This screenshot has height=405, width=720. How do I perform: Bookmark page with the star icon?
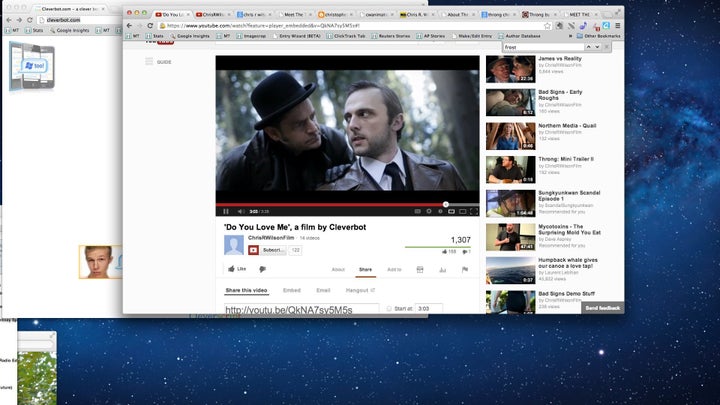tap(547, 26)
